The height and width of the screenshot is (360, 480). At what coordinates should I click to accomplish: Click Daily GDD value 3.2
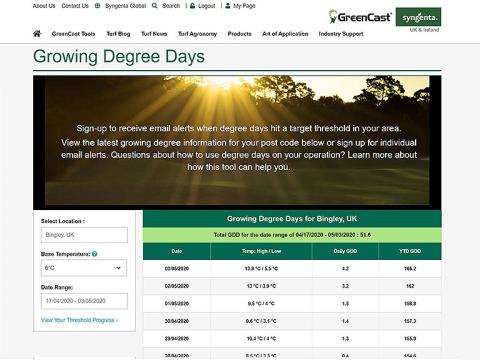click(345, 286)
